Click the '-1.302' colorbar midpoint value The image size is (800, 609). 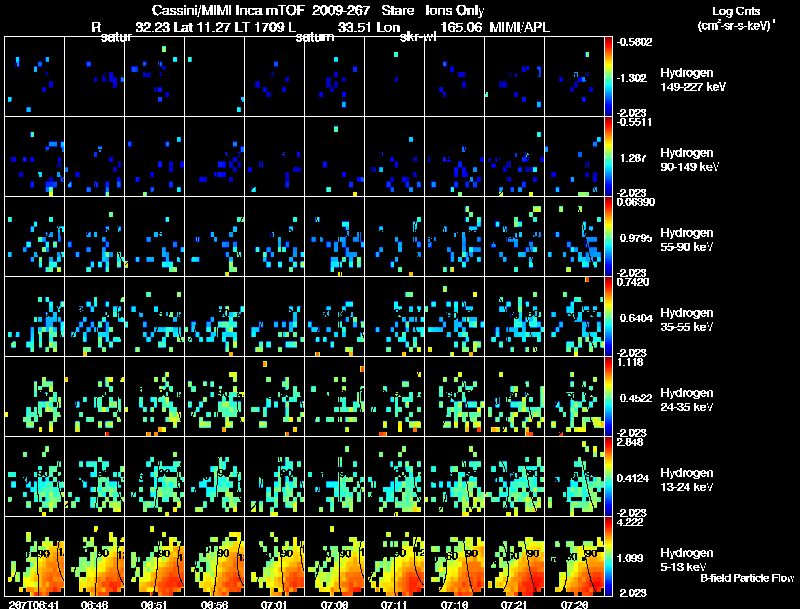[632, 78]
